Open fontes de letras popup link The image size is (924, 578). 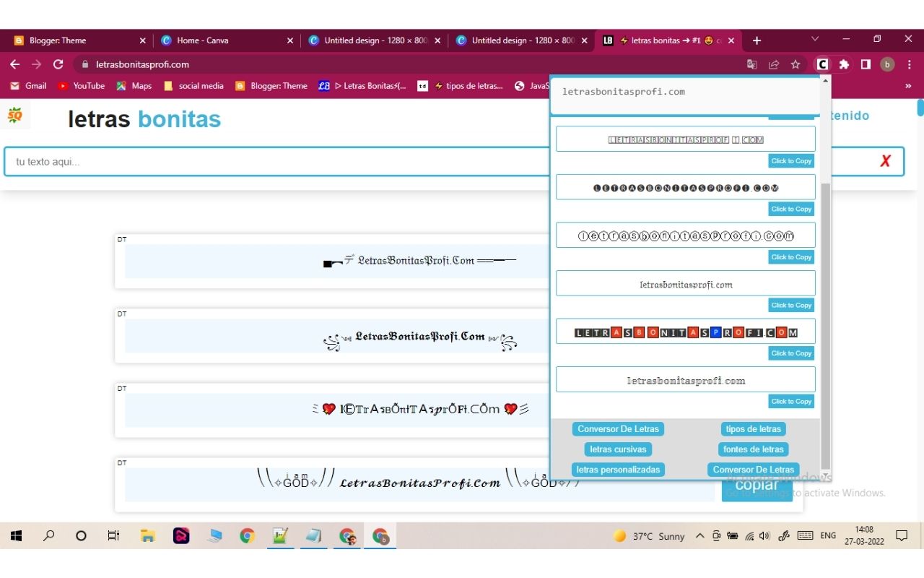click(754, 449)
